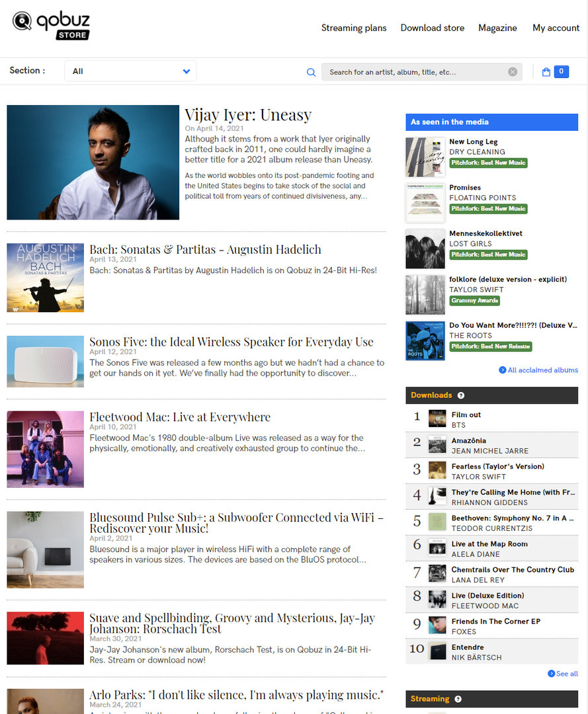Open Menneskekollektivet album cover
Image resolution: width=588 pixels, height=714 pixels.
pos(425,249)
